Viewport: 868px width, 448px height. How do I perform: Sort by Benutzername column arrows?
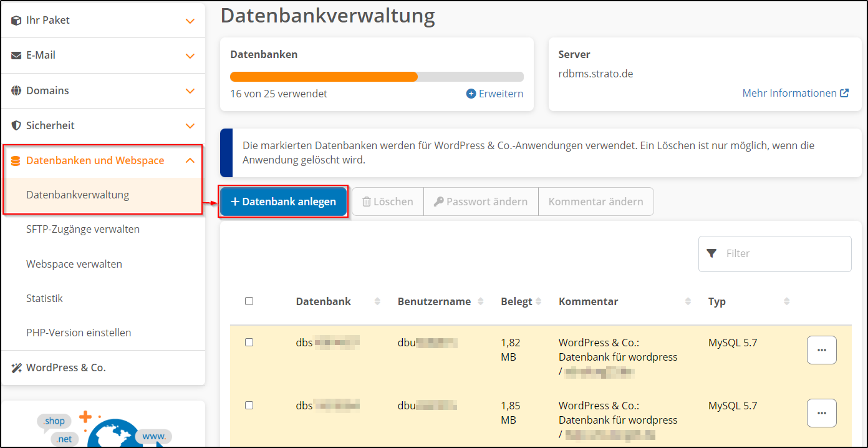pos(480,301)
